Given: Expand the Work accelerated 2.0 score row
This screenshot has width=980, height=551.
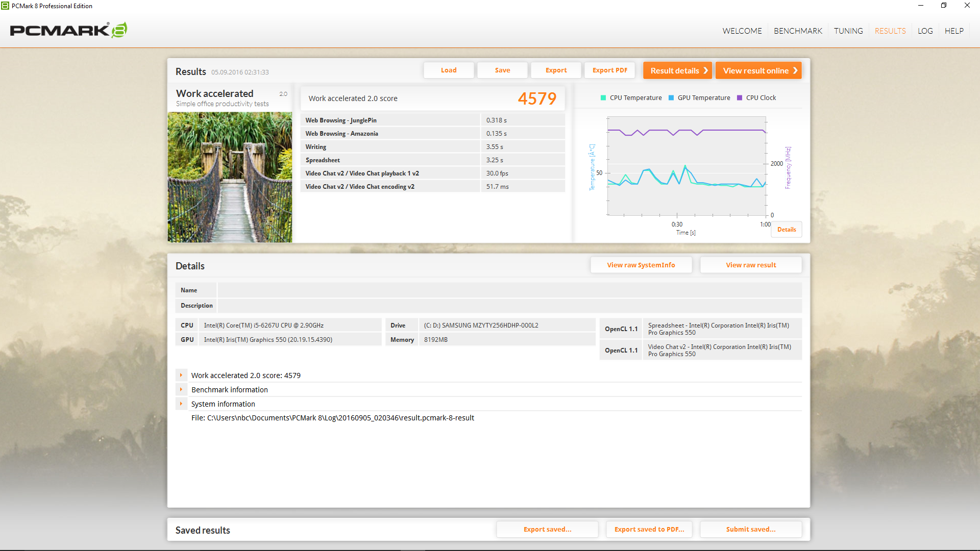Looking at the screenshot, I should point(181,375).
